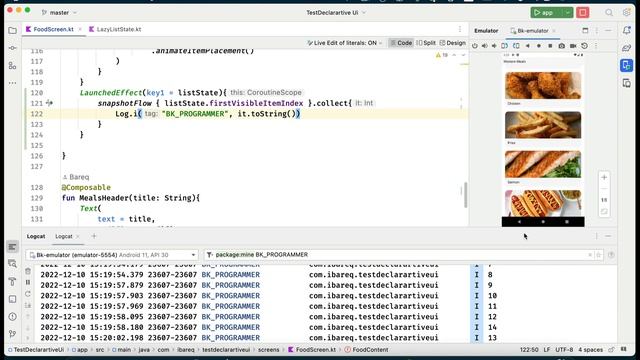Open the Resource Manager sidebar icon
This screenshot has width=640, height=360.
pos(13,65)
